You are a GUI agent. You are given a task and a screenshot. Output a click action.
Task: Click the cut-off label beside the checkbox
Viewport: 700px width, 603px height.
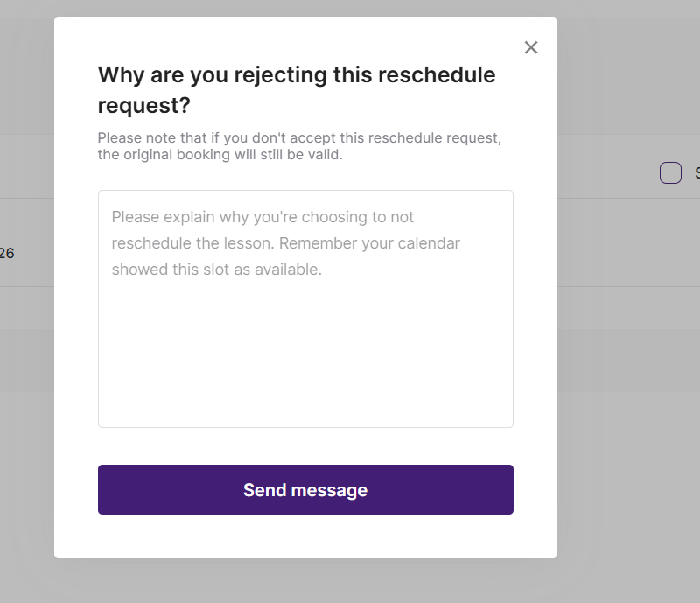tap(696, 173)
